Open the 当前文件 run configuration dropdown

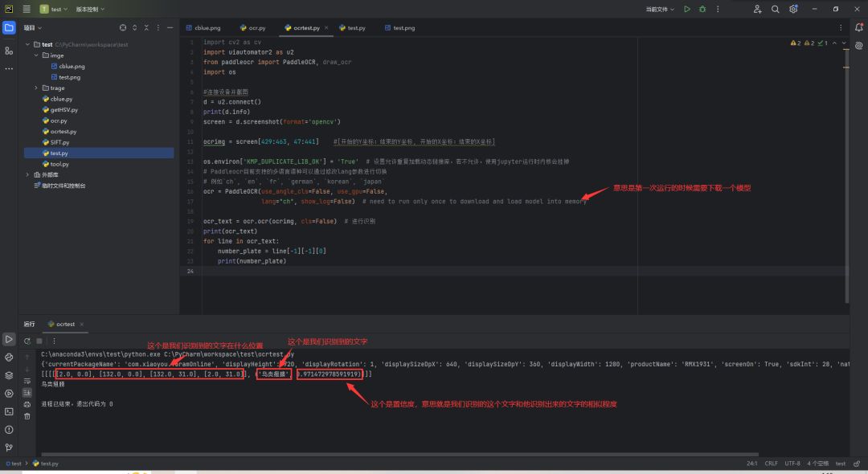[660, 9]
